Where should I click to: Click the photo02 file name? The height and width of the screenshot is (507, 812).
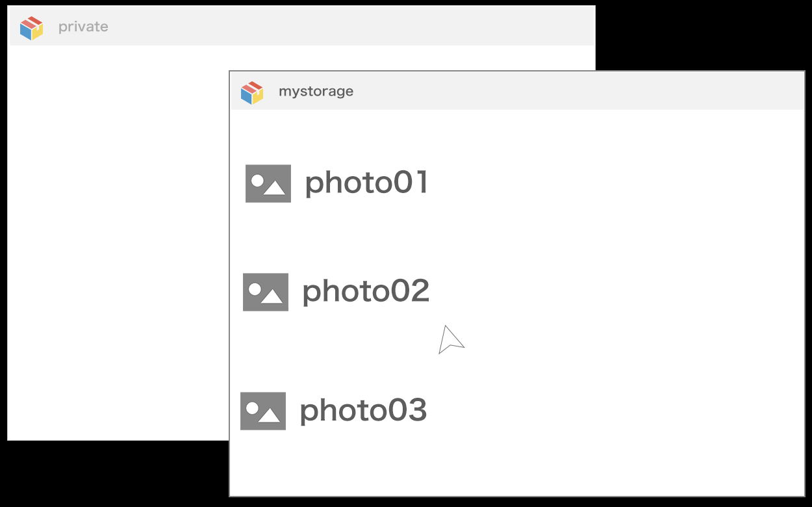click(366, 292)
